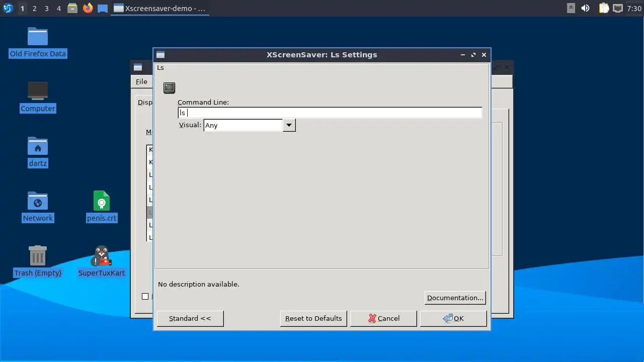
Task: Confirm settings with OK
Action: [x=453, y=318]
